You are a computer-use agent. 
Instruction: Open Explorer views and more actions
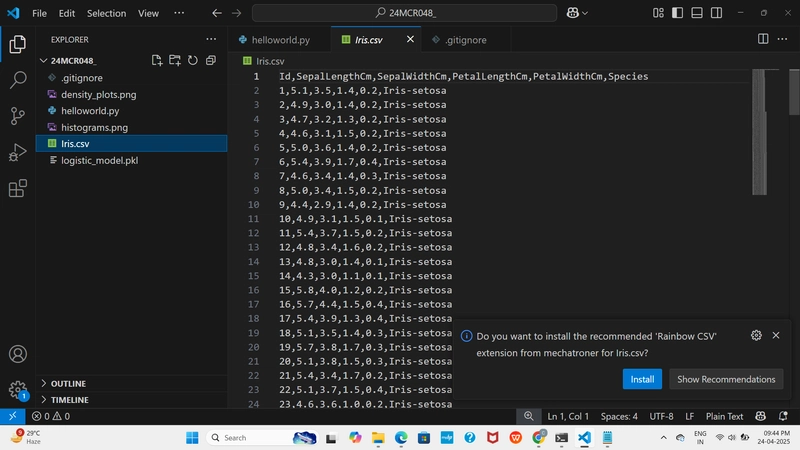(211, 39)
